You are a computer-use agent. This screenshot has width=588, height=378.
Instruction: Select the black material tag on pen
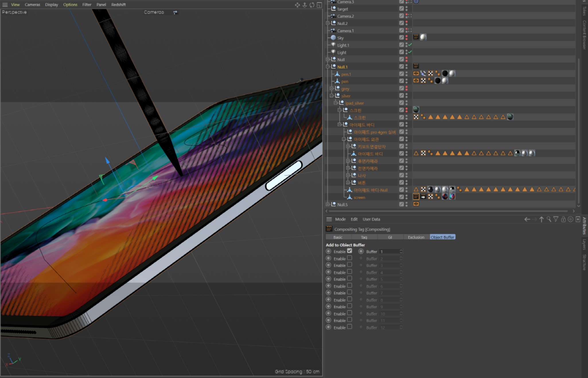pyautogui.click(x=437, y=81)
